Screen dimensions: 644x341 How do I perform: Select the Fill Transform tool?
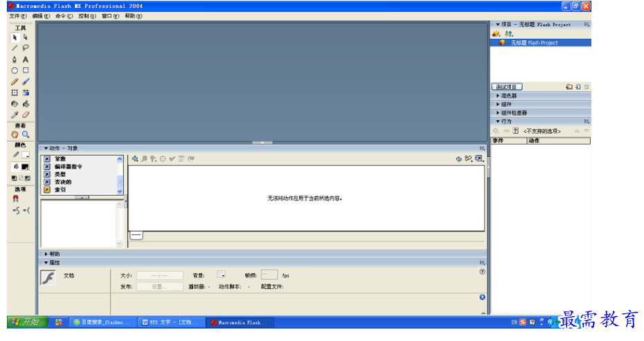click(x=26, y=93)
